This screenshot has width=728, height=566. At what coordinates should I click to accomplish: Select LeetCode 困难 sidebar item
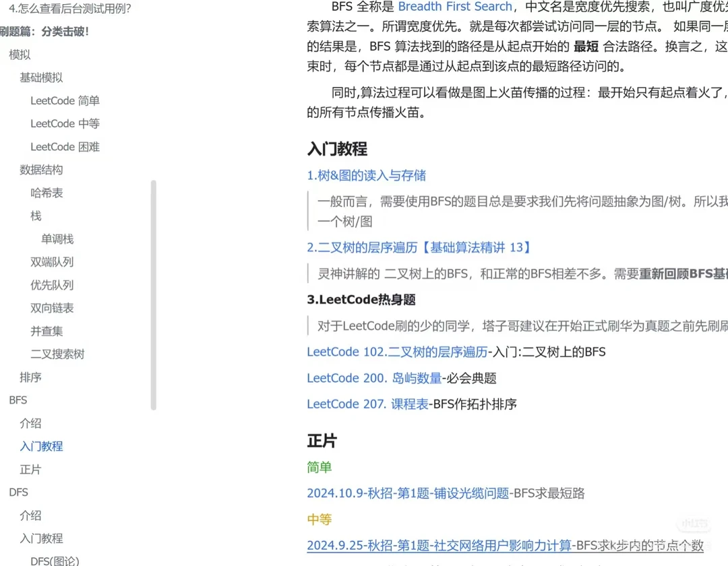[x=65, y=147]
